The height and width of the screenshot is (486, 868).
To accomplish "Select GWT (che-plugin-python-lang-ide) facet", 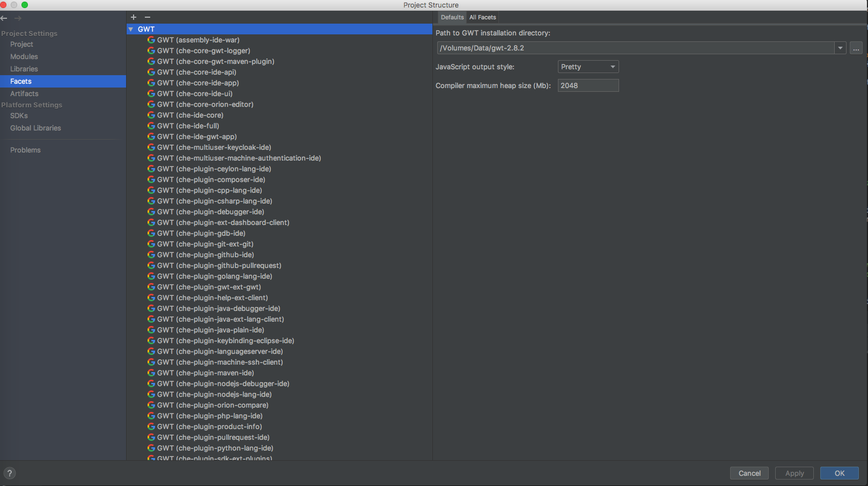I will point(215,448).
